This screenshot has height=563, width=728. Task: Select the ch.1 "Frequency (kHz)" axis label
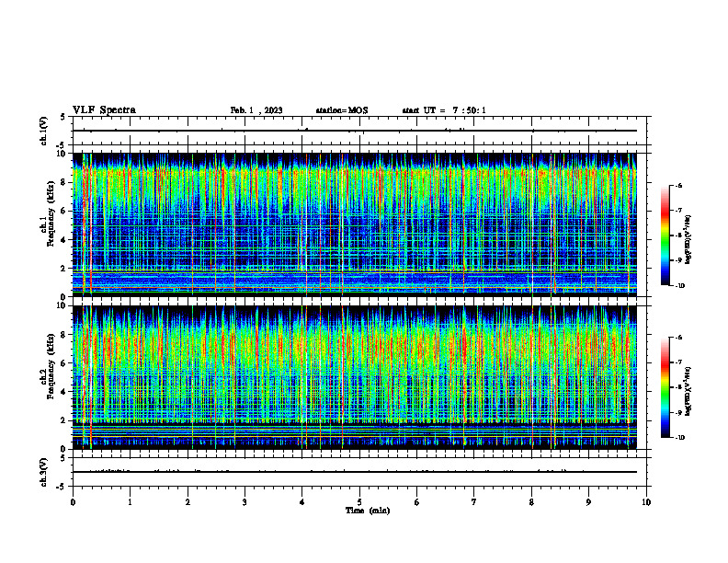click(51, 214)
